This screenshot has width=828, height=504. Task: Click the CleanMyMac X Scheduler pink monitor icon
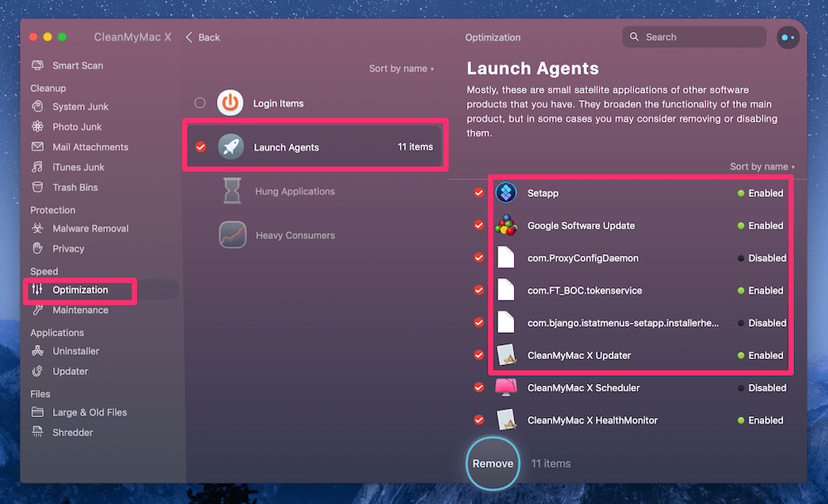pyautogui.click(x=506, y=387)
